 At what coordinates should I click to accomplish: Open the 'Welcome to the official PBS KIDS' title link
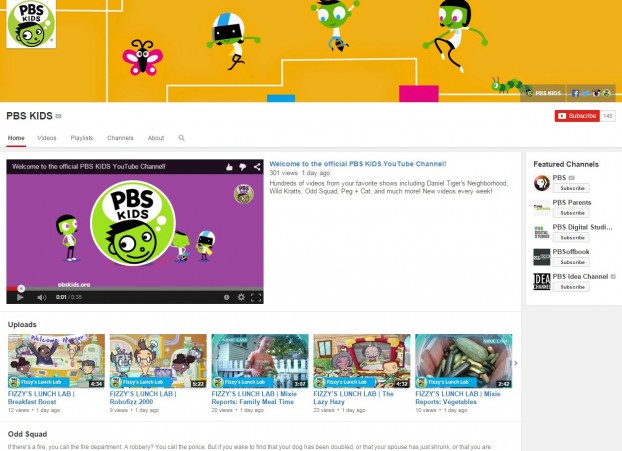358,164
